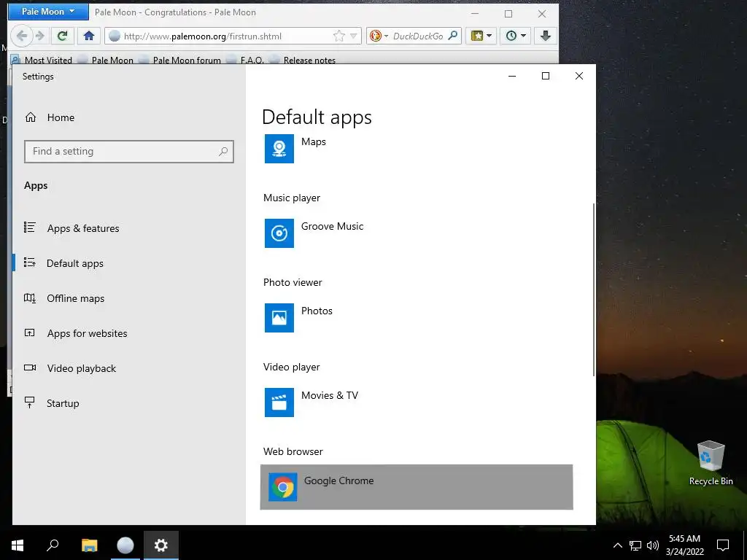The image size is (747, 560).
Task: Click the Back arrow in Pale Moon
Action: (x=21, y=36)
